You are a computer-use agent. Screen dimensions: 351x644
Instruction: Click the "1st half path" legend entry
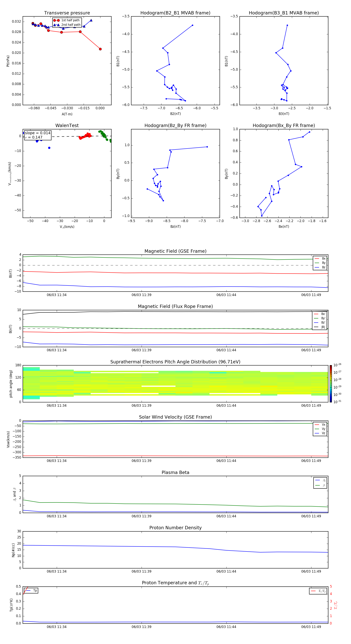coord(67,20)
